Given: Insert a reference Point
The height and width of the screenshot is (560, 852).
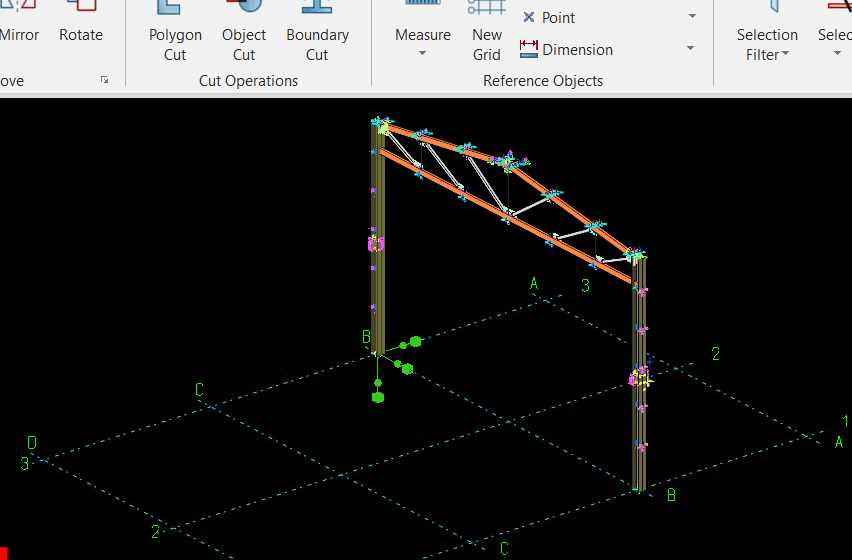Looking at the screenshot, I should [x=550, y=17].
